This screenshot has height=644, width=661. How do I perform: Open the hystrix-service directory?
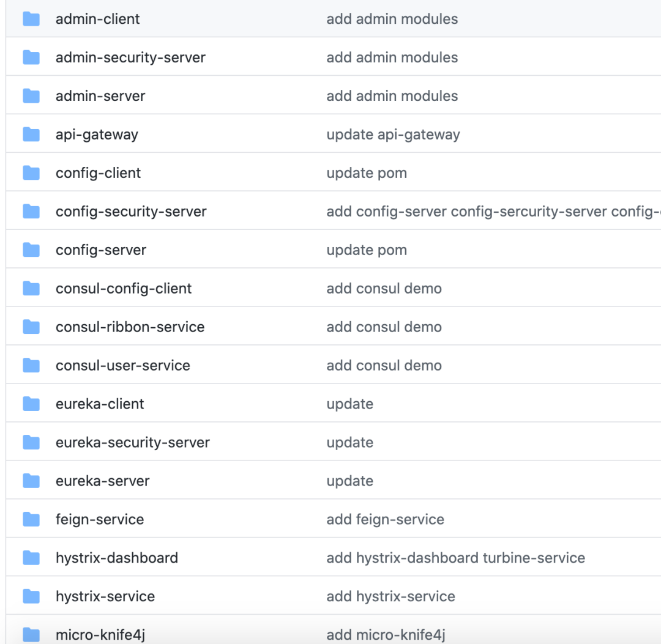pyautogui.click(x=105, y=596)
